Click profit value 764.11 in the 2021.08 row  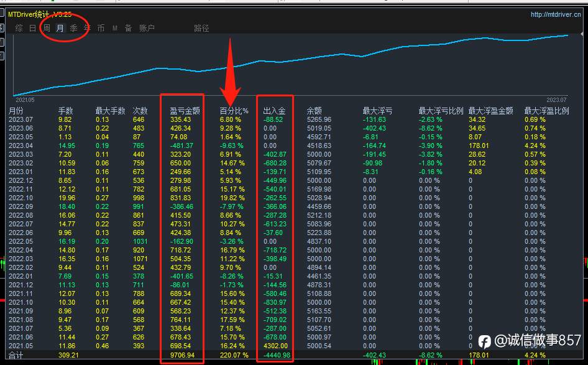point(180,320)
